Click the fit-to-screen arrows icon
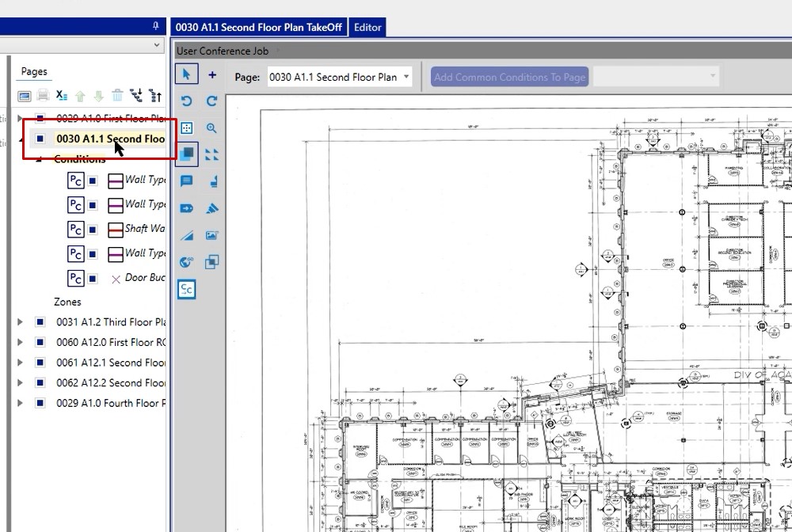Screen dimensions: 792x532 click(211, 154)
